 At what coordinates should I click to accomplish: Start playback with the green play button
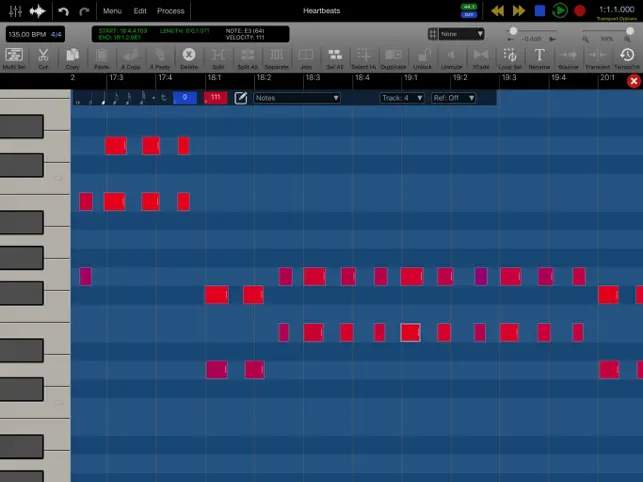point(560,11)
